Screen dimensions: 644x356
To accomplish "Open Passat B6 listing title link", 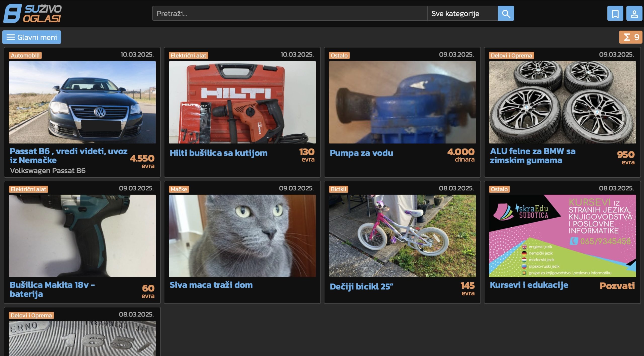I will (68, 156).
